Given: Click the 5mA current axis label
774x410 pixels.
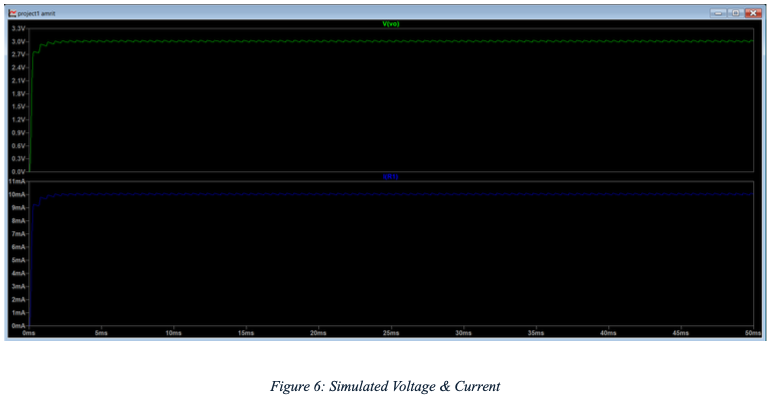Looking at the screenshot, I should [x=18, y=260].
